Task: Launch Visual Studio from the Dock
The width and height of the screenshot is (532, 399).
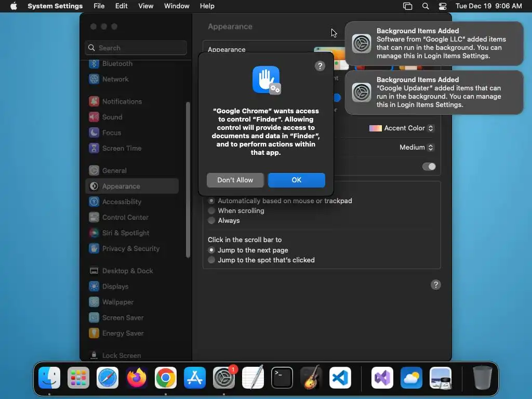Action: point(382,378)
